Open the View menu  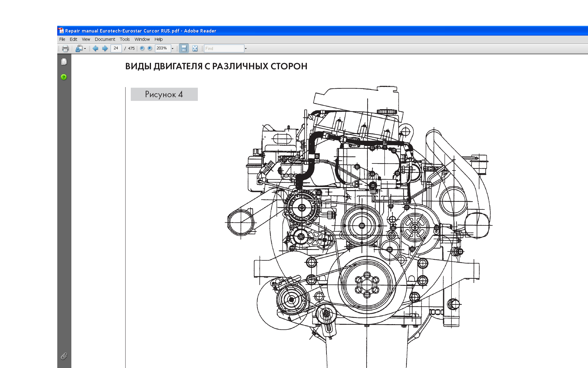click(86, 39)
